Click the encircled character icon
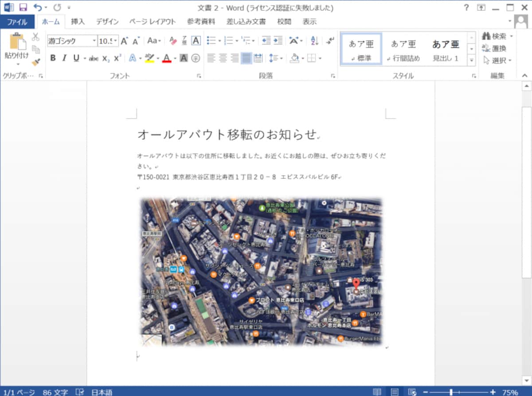This screenshot has height=396, width=532. tap(196, 58)
